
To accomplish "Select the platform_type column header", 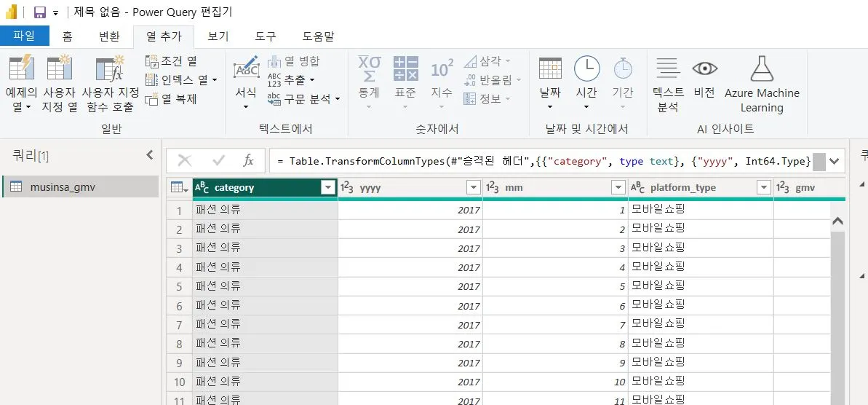I will coord(701,188).
